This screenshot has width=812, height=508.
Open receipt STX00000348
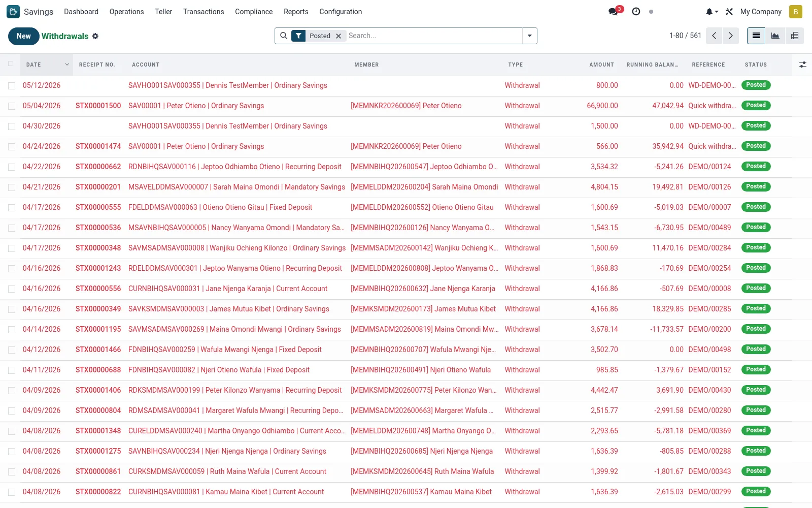(98, 248)
